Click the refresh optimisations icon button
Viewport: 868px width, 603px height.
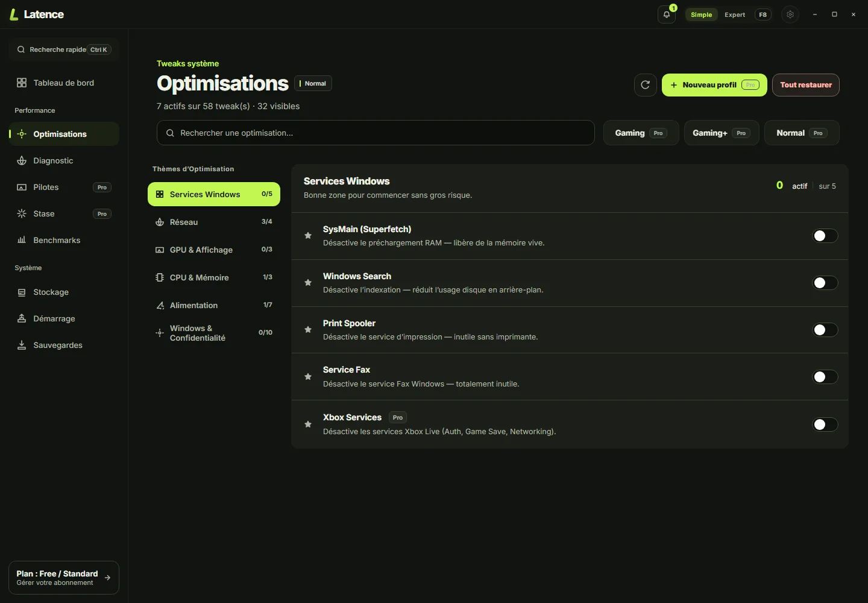(x=645, y=85)
